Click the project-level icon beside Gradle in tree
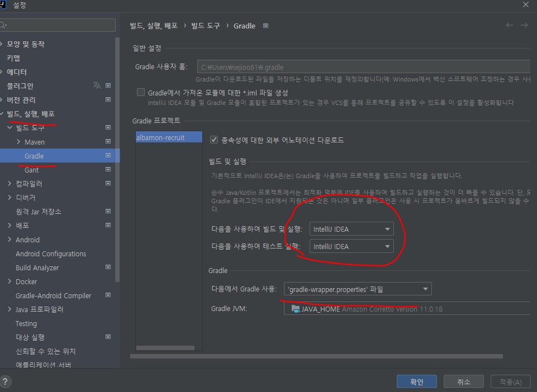Viewport: 537px width, 392px height. coord(108,155)
